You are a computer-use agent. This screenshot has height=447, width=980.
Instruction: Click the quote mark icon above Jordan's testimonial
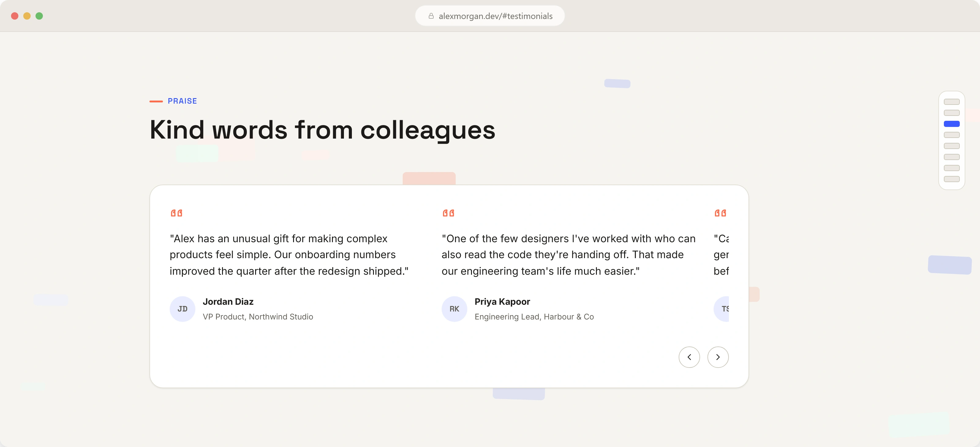[x=176, y=213]
